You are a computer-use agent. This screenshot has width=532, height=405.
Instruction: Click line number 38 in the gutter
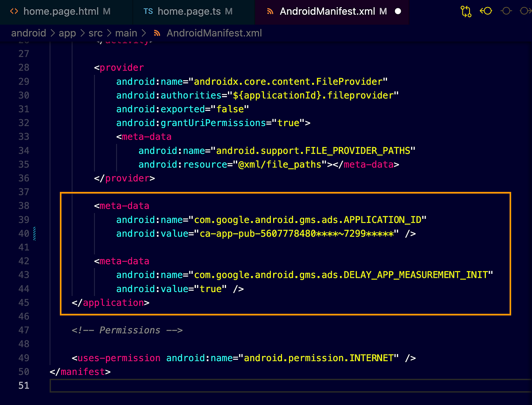(23, 206)
